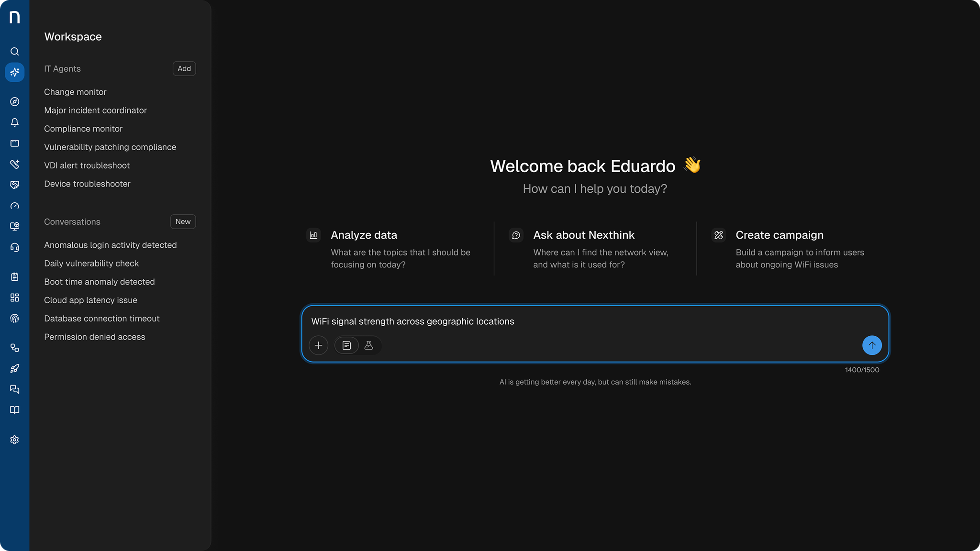Open Daily vulnerability check conversation
Viewport: 980px width, 551px height.
pyautogui.click(x=91, y=264)
